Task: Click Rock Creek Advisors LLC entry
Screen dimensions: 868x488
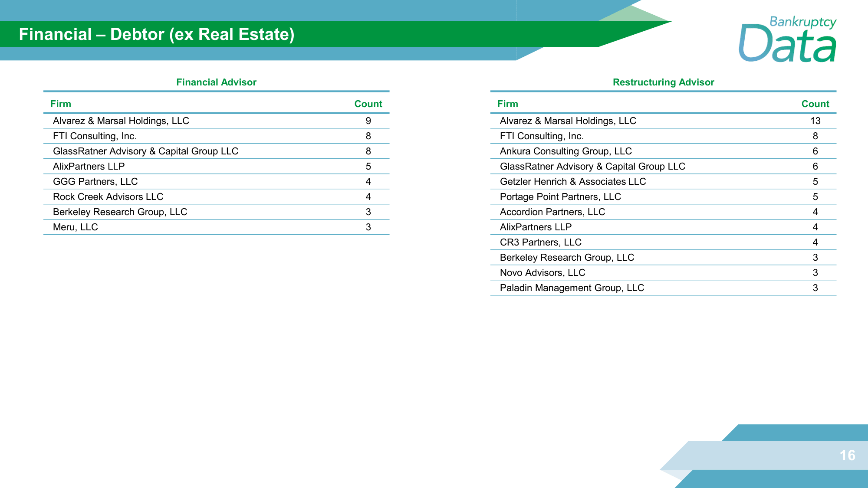Action: [108, 197]
